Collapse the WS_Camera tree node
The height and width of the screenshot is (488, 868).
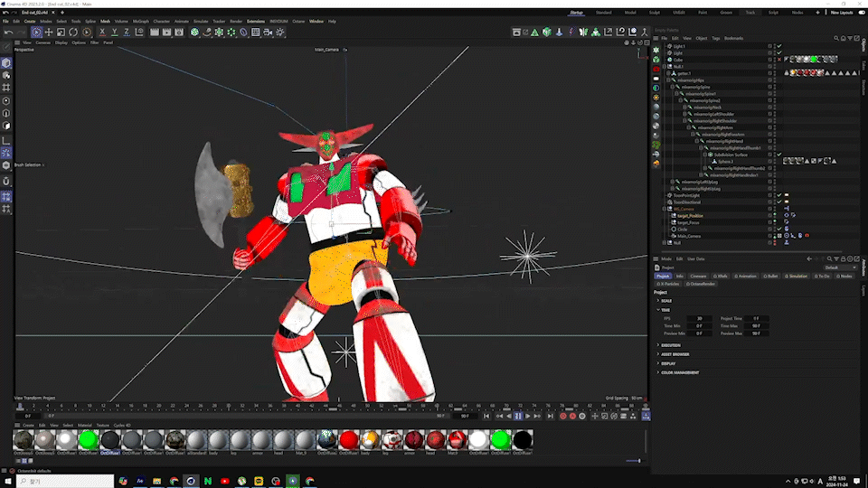[665, 209]
